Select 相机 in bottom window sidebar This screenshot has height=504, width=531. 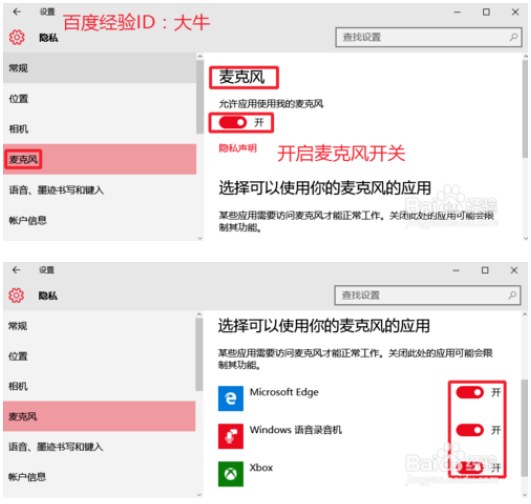[x=99, y=386]
